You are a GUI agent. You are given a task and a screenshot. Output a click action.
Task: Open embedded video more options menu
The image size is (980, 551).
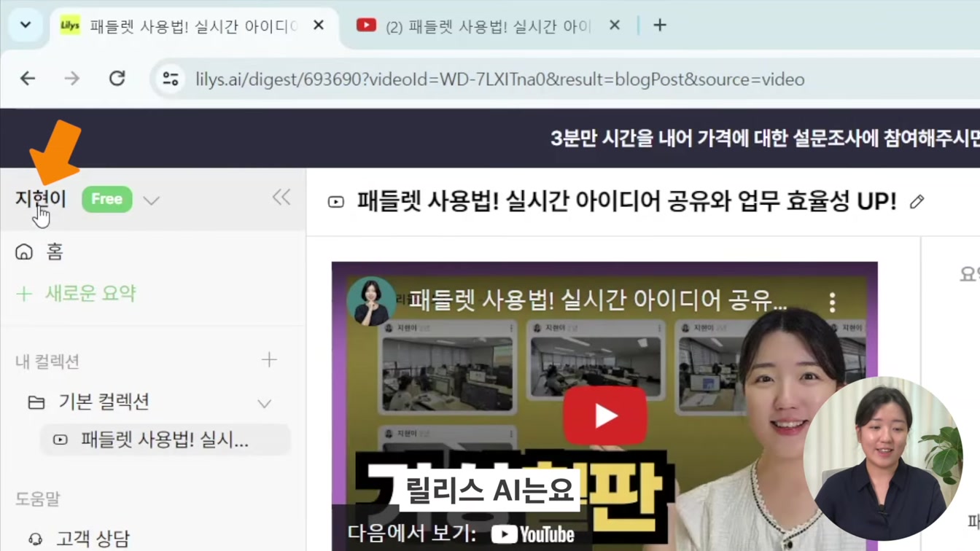(832, 302)
